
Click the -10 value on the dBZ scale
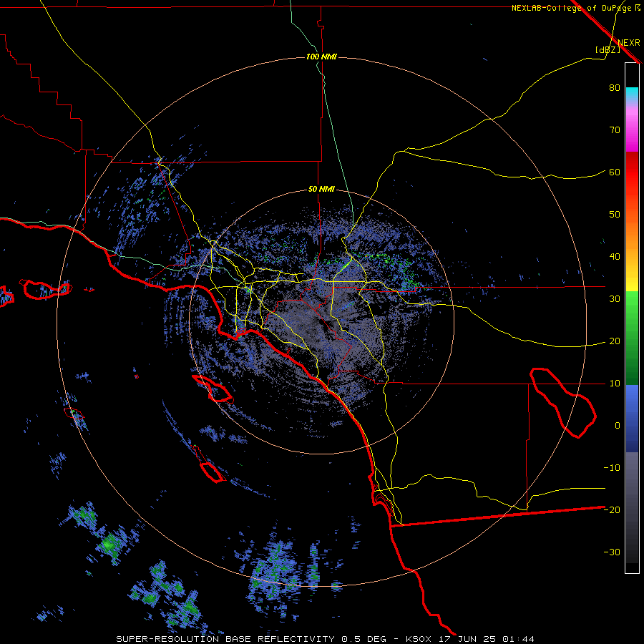click(612, 468)
